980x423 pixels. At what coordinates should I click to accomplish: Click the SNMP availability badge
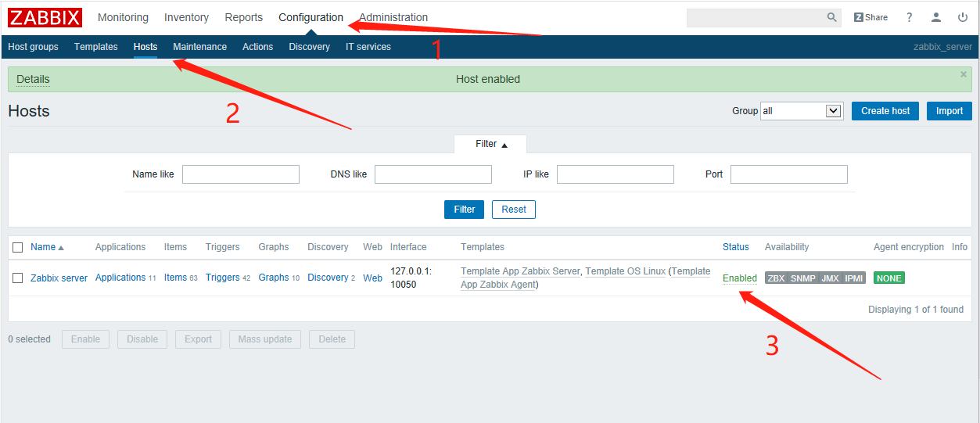tap(802, 278)
